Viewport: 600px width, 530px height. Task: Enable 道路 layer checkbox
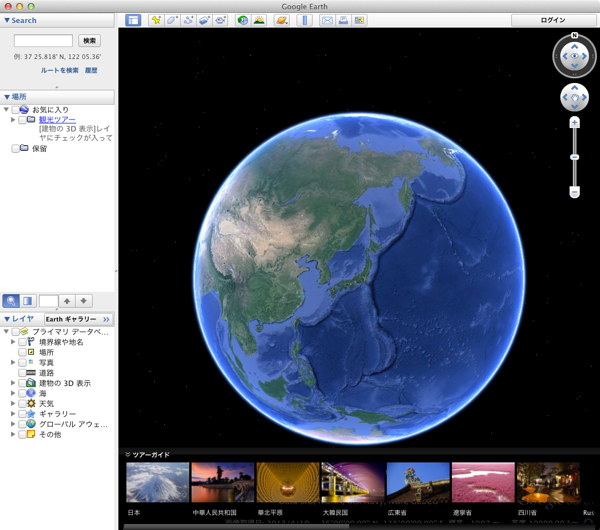(x=22, y=373)
